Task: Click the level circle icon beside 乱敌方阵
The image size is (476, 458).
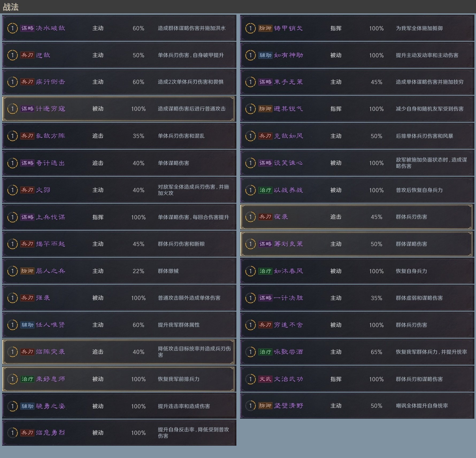Action: coord(12,136)
